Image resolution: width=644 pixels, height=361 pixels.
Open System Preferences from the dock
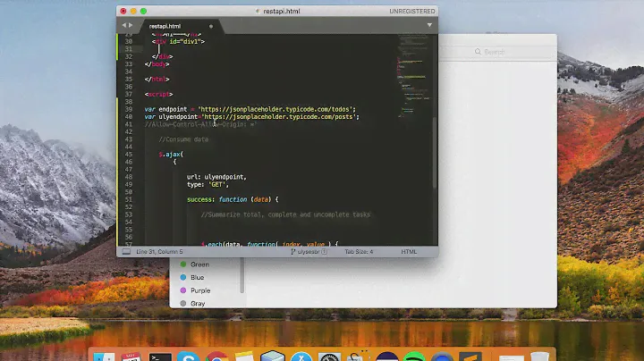328,357
